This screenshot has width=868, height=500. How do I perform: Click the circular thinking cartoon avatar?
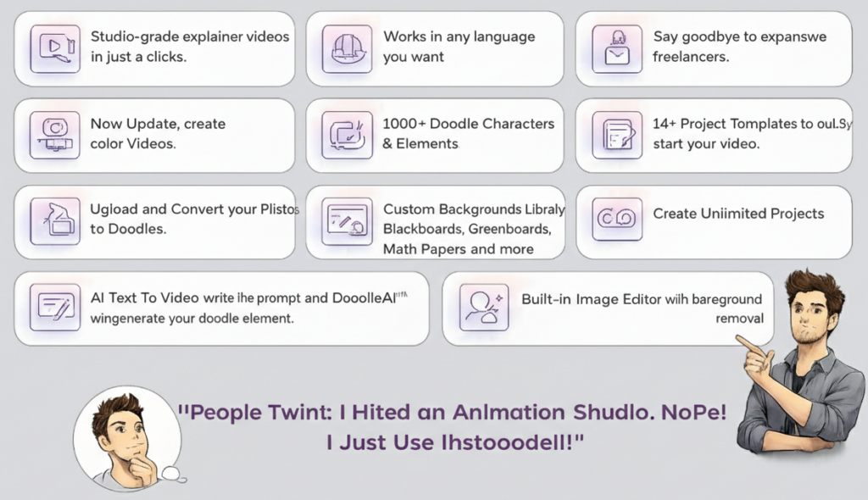point(129,439)
